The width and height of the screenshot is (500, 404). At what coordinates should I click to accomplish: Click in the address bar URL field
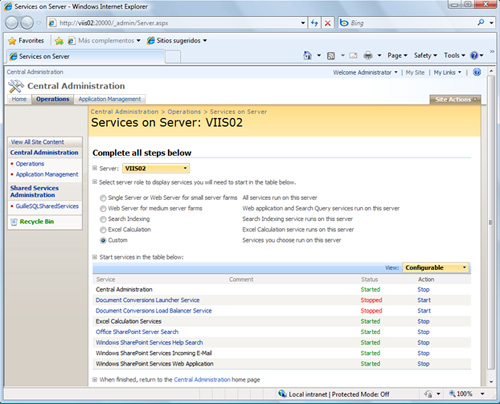tap(178, 23)
